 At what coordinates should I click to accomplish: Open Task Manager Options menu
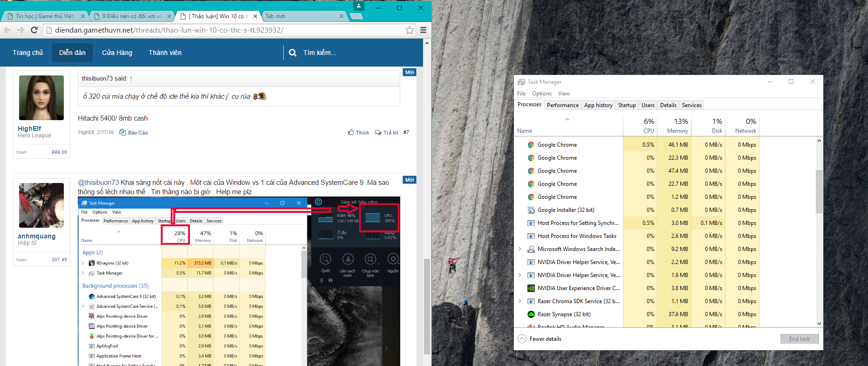point(542,94)
